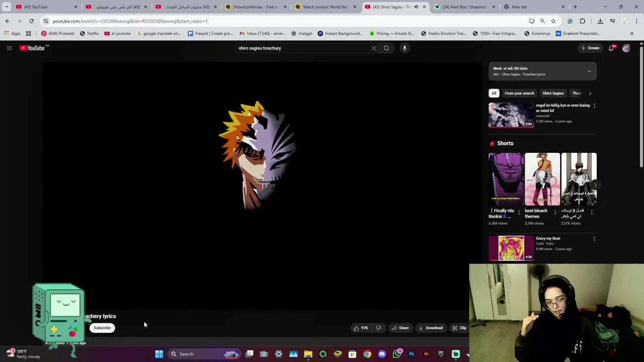The height and width of the screenshot is (362, 644).
Task: Clear the YouTube search query
Action: point(374,48)
